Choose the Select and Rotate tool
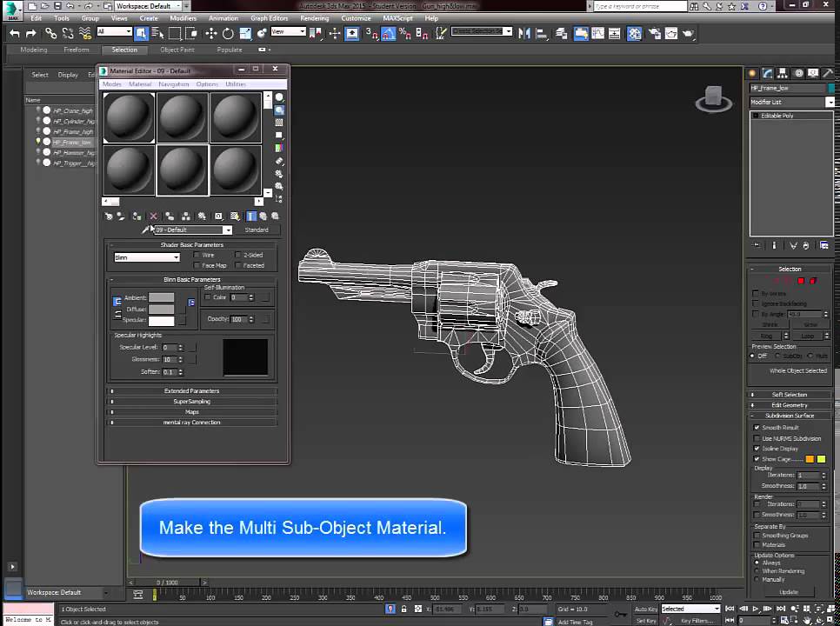Viewport: 840px width, 626px height. click(x=228, y=33)
